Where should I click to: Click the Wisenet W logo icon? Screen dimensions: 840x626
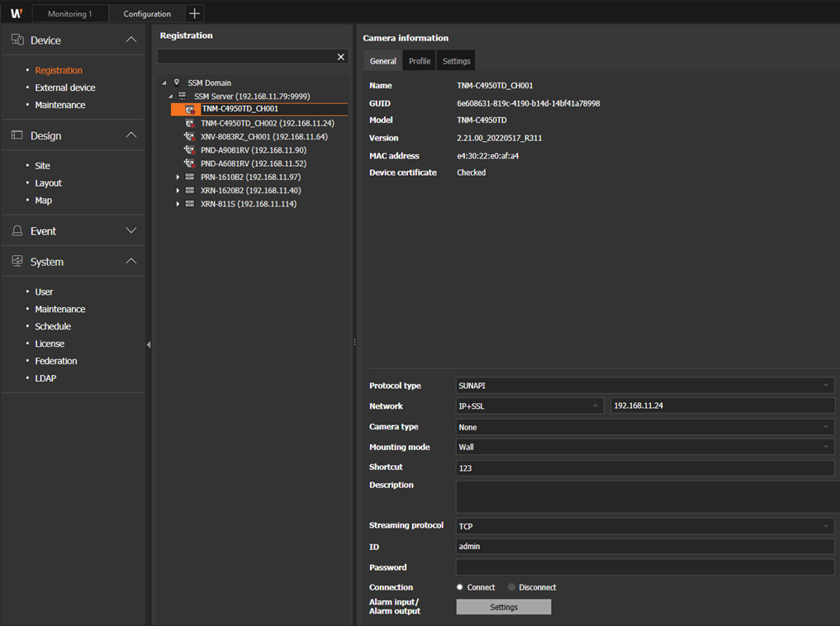pyautogui.click(x=16, y=13)
